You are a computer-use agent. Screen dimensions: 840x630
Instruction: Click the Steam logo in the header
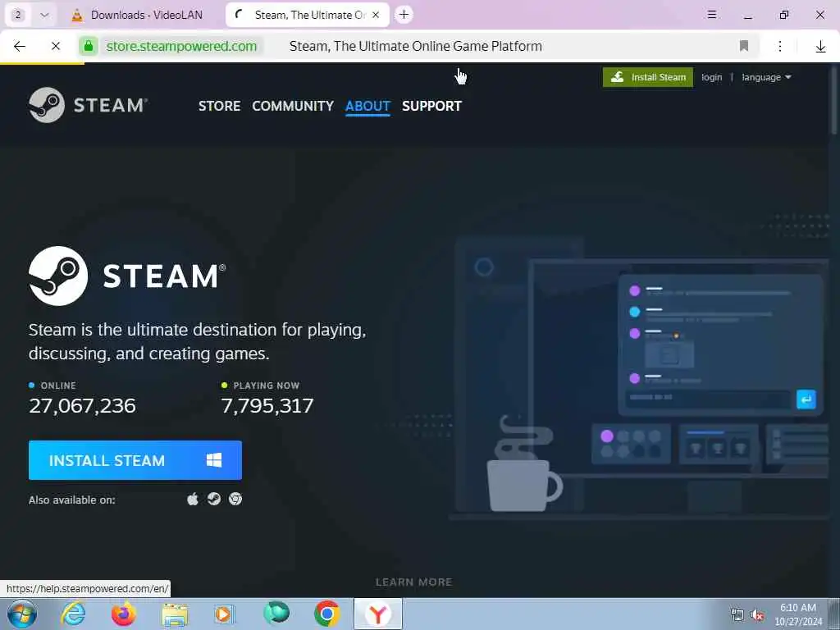pyautogui.click(x=89, y=105)
